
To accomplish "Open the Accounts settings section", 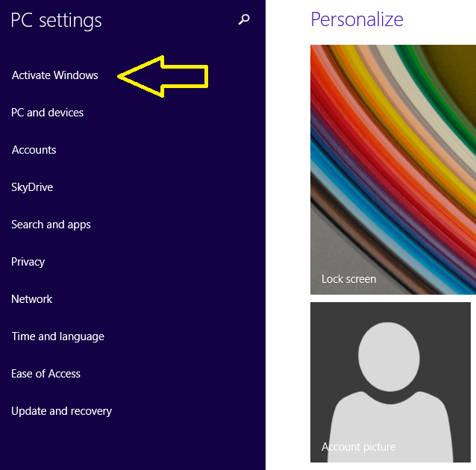I will (x=34, y=150).
